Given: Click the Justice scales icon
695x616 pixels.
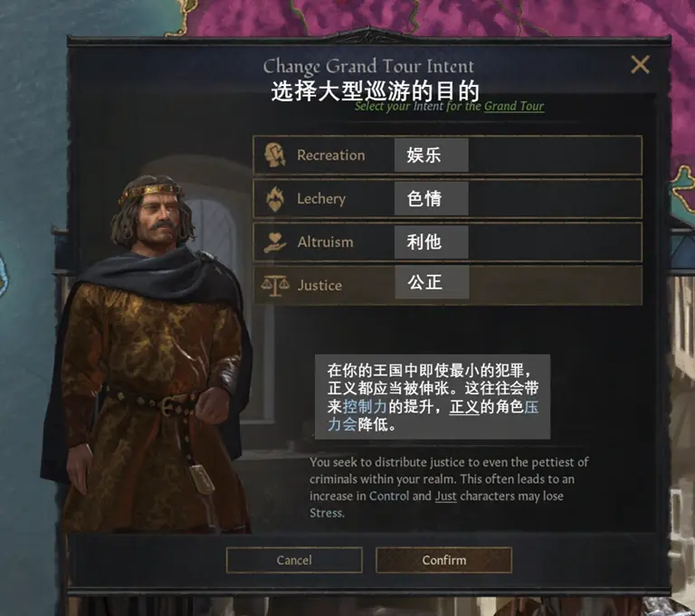Looking at the screenshot, I should coord(275,285).
